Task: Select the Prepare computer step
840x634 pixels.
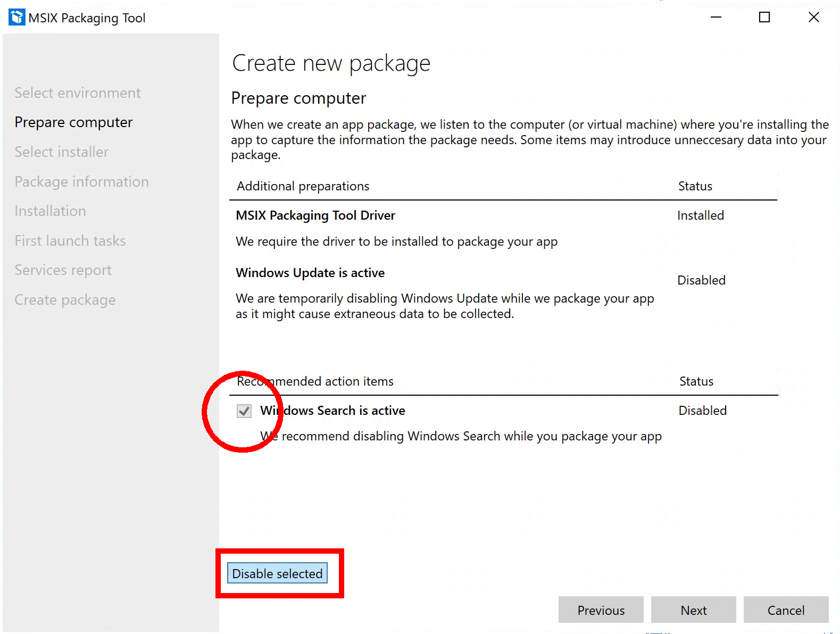Action: (73, 122)
